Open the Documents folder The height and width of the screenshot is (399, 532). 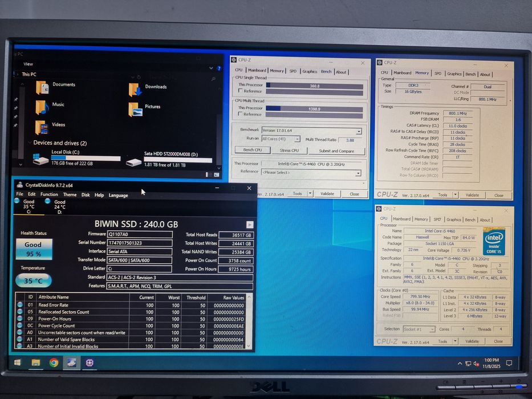55,88
